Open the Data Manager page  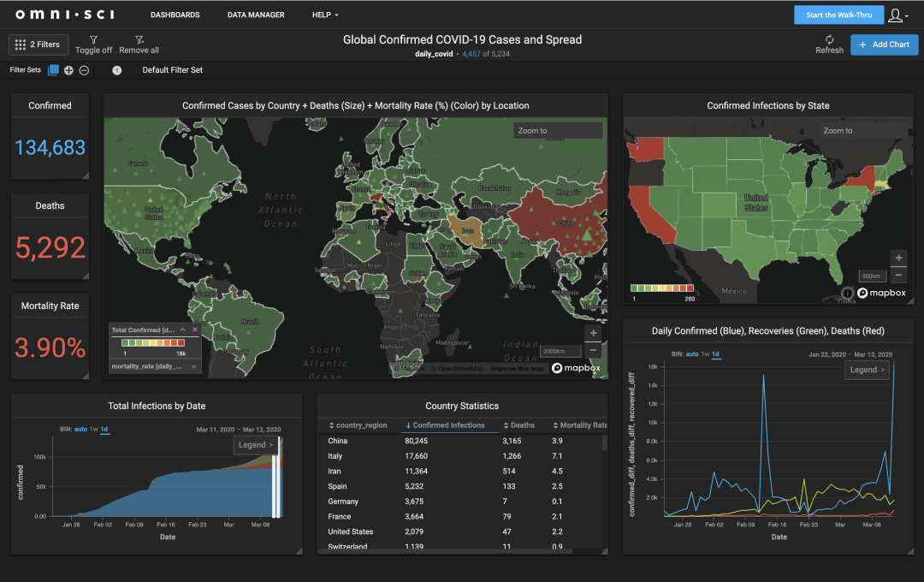255,15
